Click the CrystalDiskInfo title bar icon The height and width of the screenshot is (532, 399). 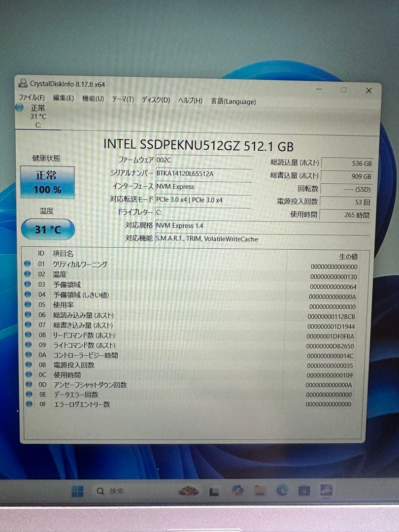pyautogui.click(x=24, y=84)
